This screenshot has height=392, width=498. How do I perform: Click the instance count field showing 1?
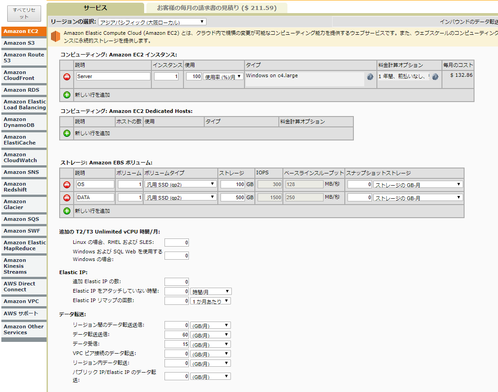pyautogui.click(x=167, y=77)
